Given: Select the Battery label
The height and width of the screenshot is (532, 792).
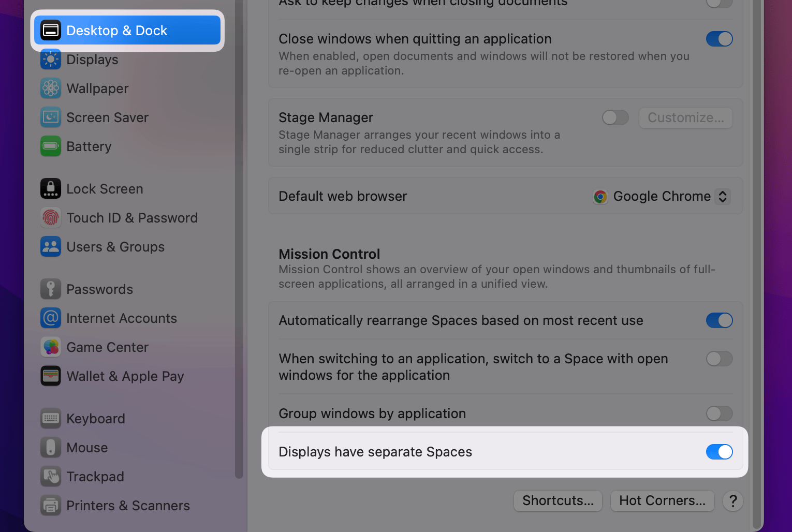Looking at the screenshot, I should pos(89,146).
